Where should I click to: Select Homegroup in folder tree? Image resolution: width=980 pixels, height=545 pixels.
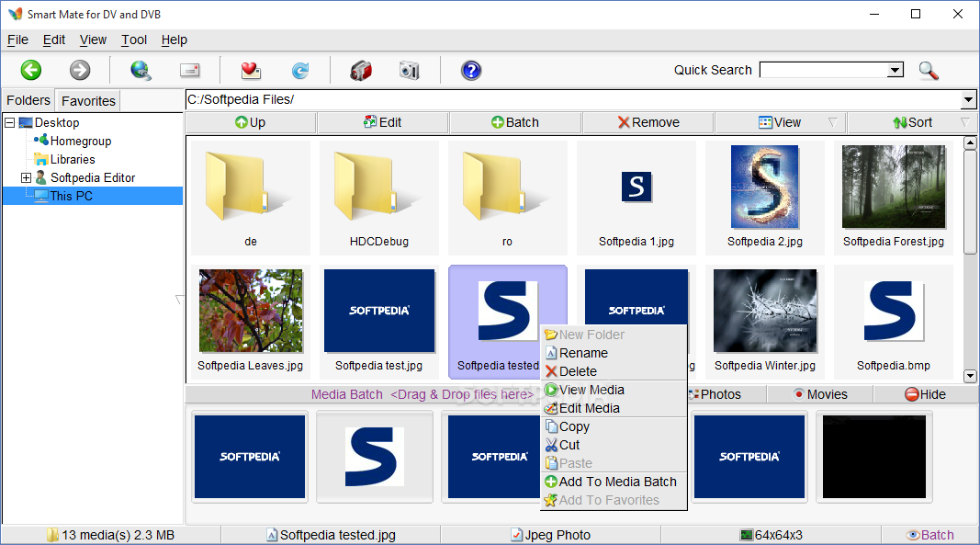point(81,142)
